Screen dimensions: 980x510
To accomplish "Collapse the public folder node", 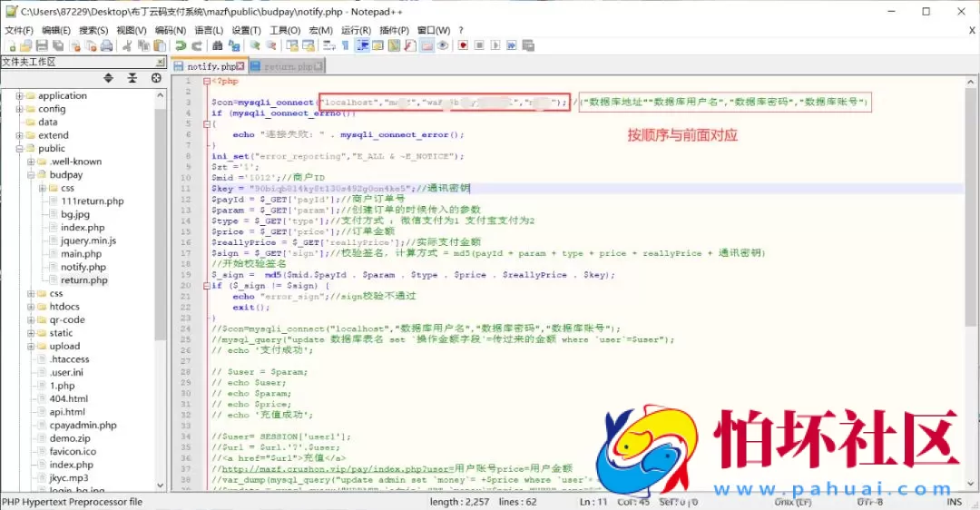I will [x=19, y=148].
